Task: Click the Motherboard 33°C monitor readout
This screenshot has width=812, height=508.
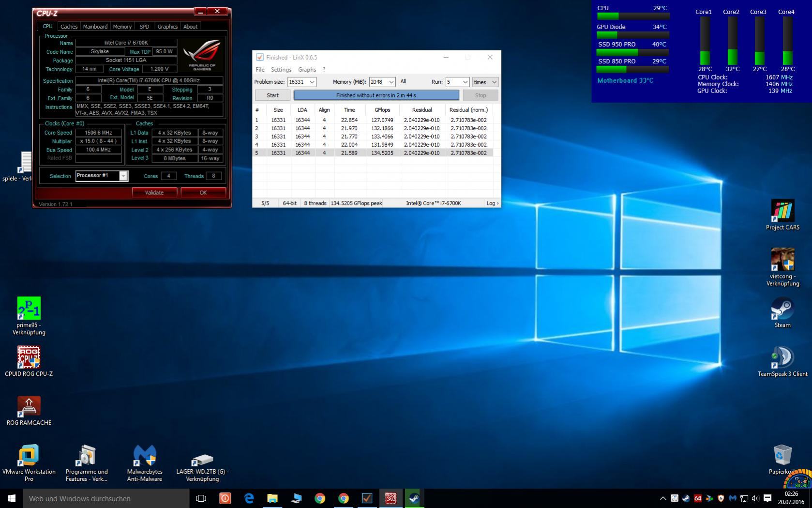Action: tap(625, 80)
